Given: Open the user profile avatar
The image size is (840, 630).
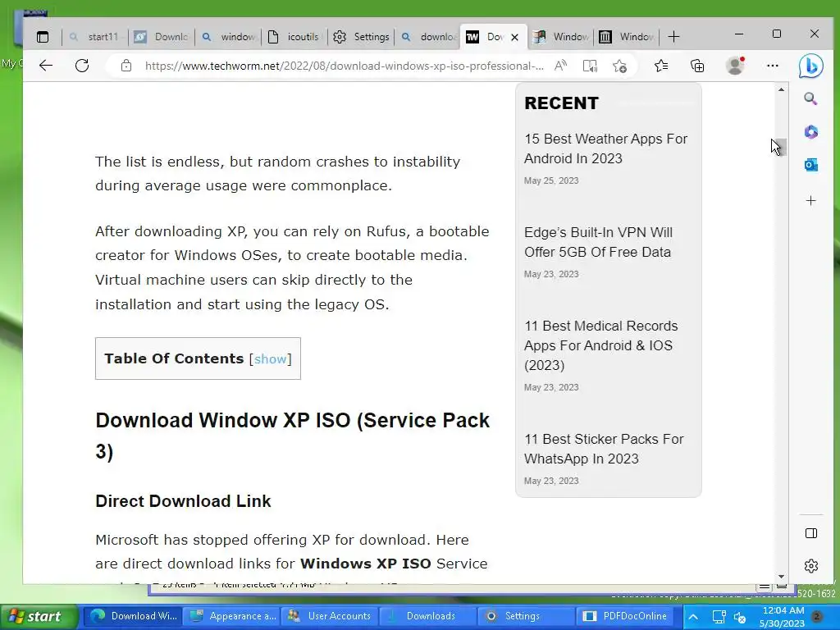Looking at the screenshot, I should pos(735,66).
